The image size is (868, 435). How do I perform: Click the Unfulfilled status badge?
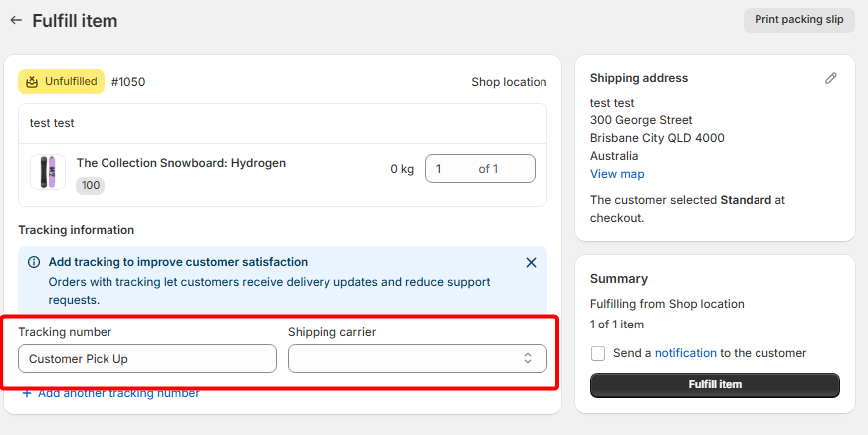61,82
